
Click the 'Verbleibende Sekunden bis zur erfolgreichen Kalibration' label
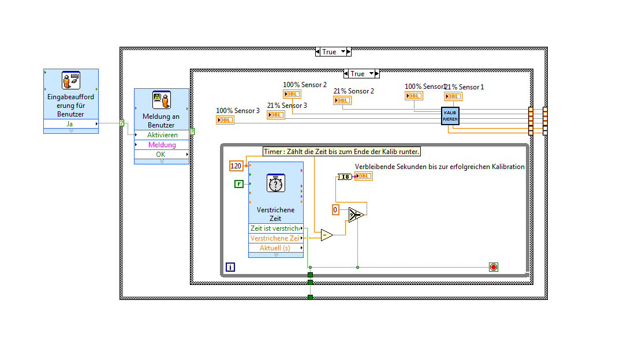coord(440,167)
